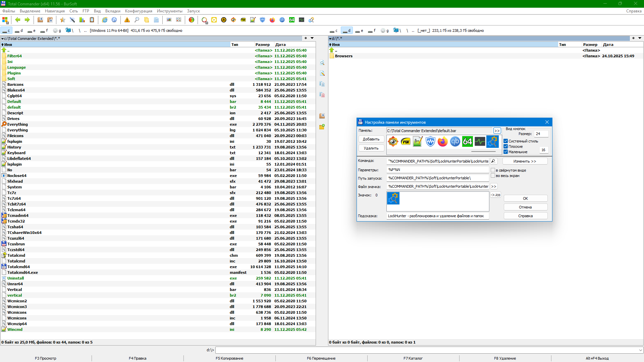Open the Вкладки menu
Viewport: 644px width, 362px height.
coord(113,11)
